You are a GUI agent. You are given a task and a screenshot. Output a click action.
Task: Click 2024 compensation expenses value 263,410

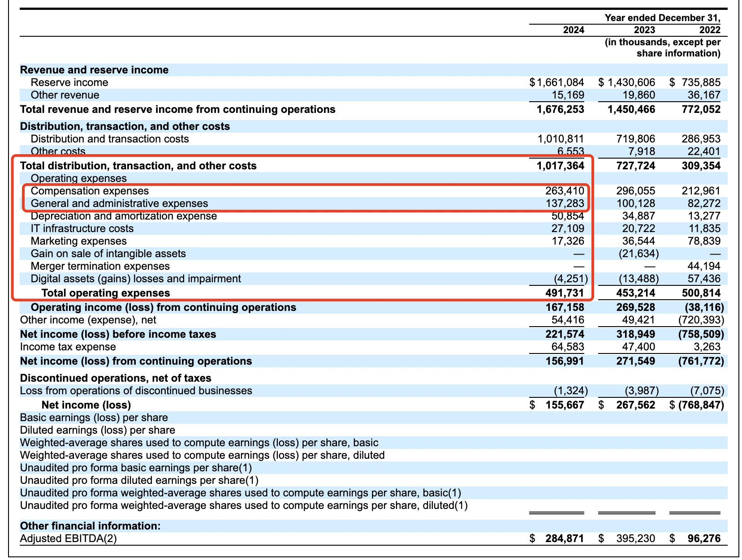[x=565, y=191]
